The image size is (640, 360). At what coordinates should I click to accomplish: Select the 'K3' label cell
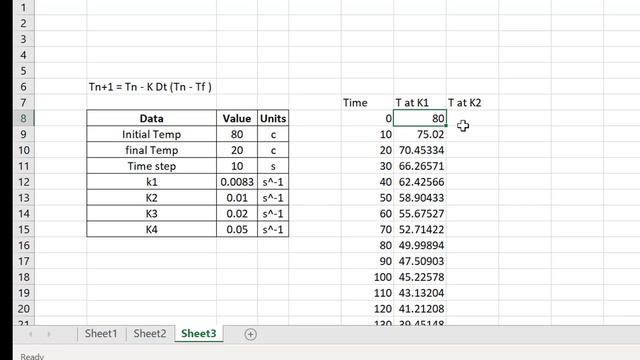pyautogui.click(x=151, y=213)
